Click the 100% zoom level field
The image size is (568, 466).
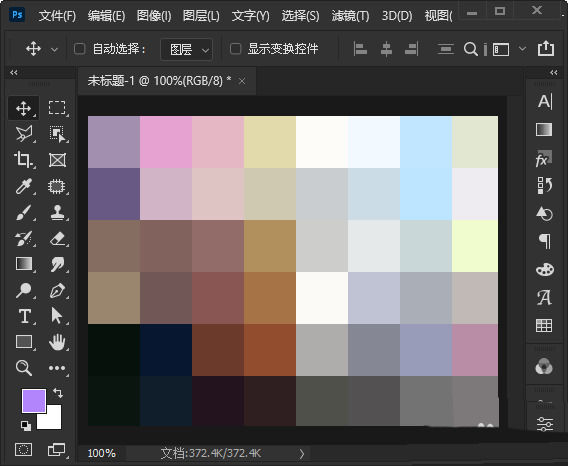(x=102, y=453)
